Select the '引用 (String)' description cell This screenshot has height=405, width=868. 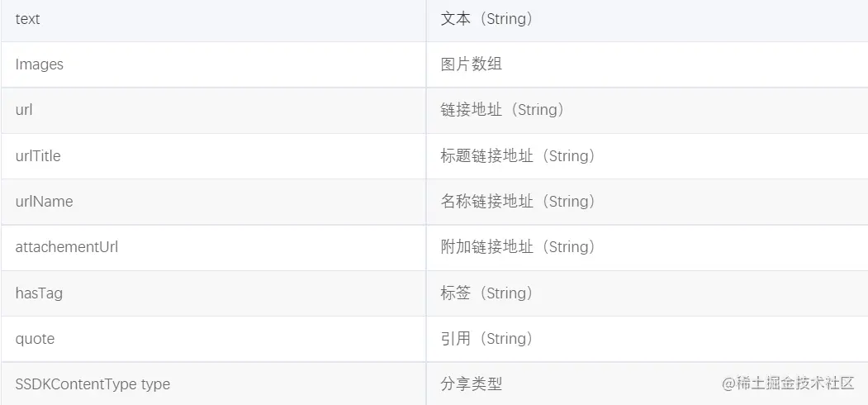[486, 338]
